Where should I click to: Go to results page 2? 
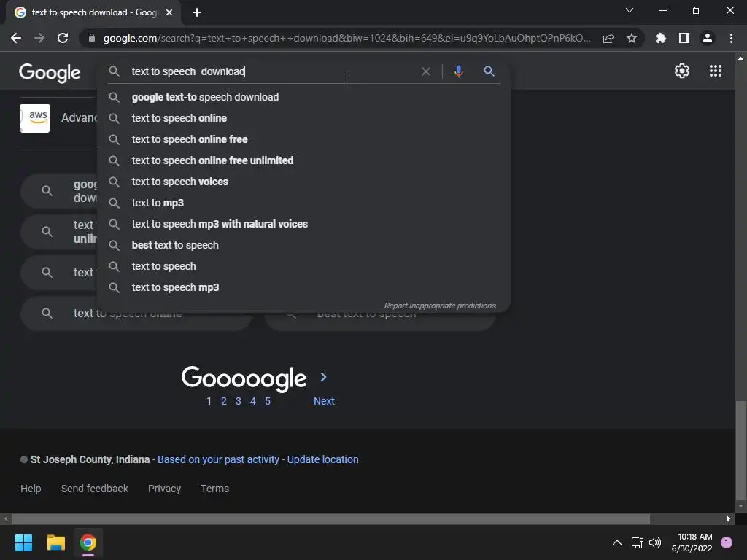tap(223, 402)
